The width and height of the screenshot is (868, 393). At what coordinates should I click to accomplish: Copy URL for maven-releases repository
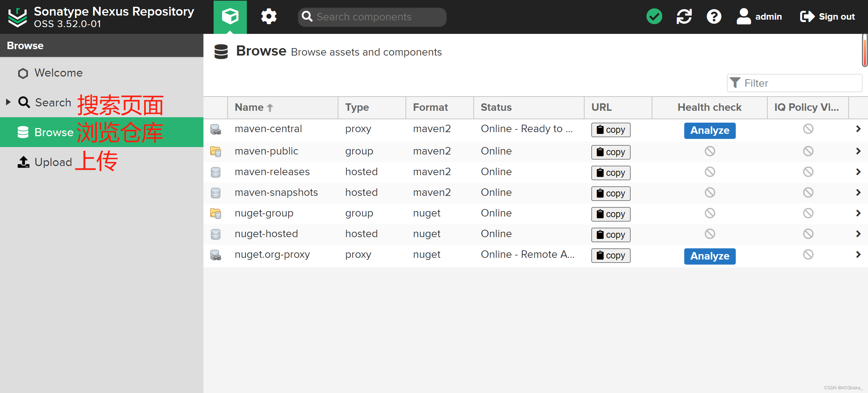tap(610, 171)
